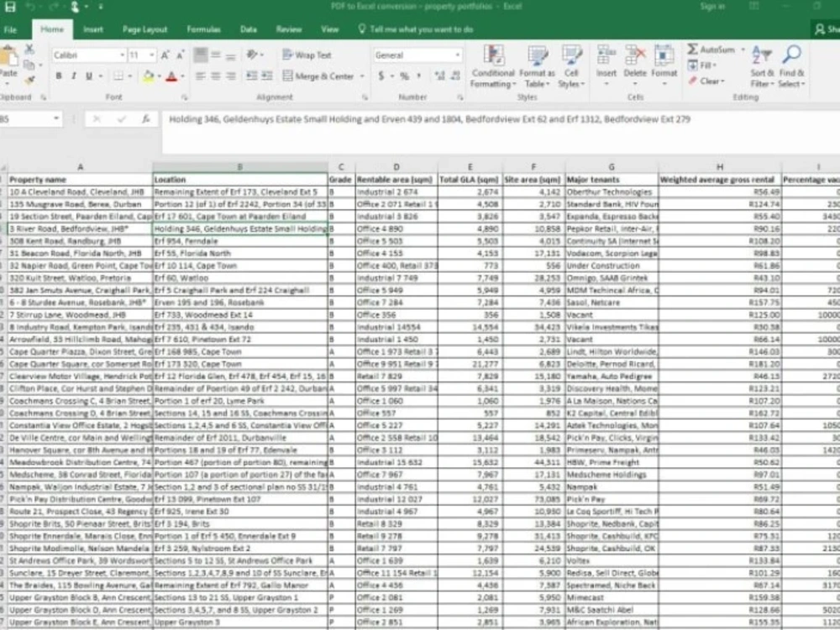Switch to the Formulas tab
840x630 pixels.
(x=203, y=30)
